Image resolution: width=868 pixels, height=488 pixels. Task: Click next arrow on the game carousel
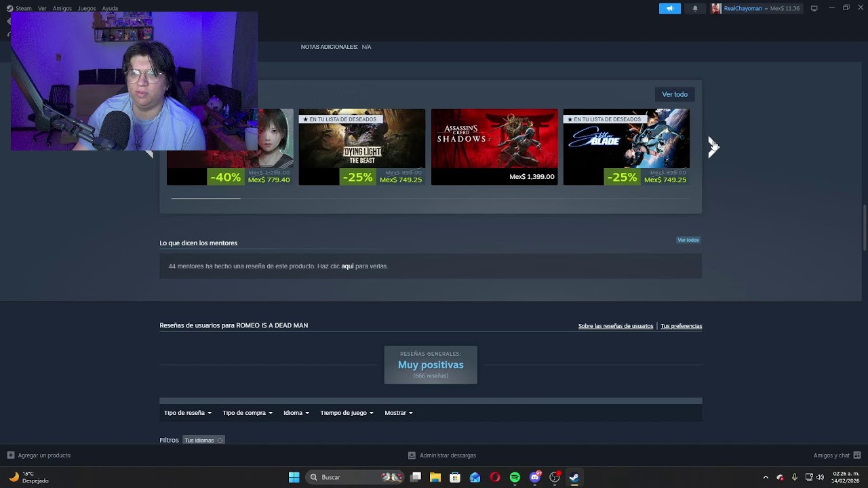pos(713,147)
